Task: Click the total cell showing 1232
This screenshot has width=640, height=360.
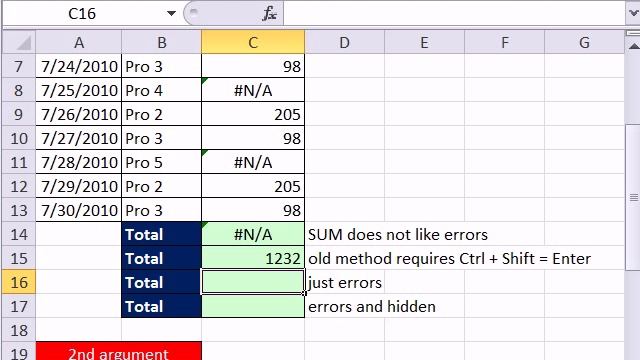Action: point(253,258)
